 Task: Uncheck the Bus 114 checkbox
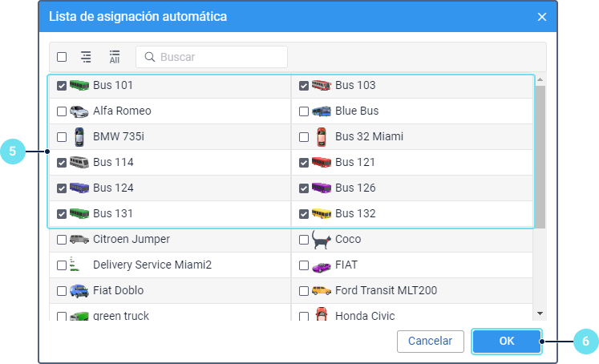(x=62, y=163)
